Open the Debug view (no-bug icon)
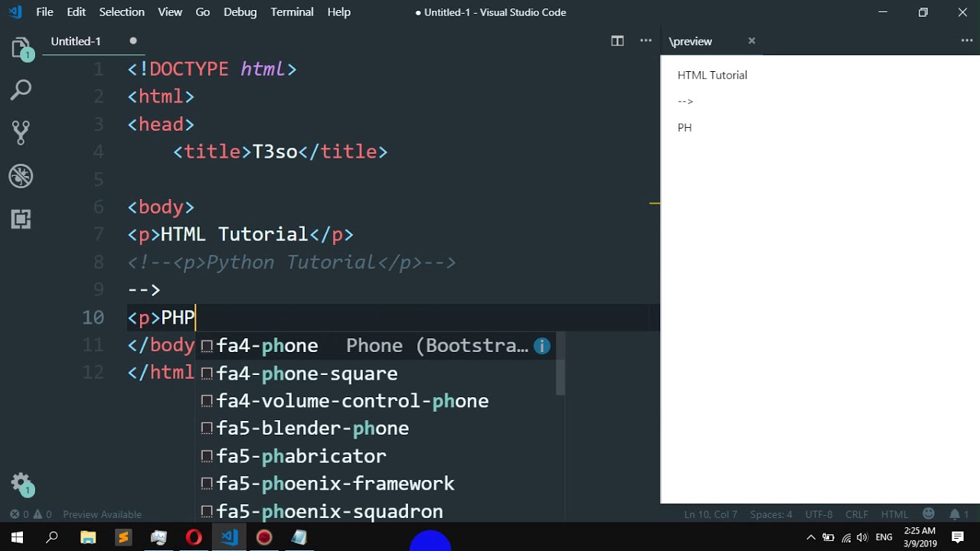980x551 pixels. pyautogui.click(x=21, y=176)
